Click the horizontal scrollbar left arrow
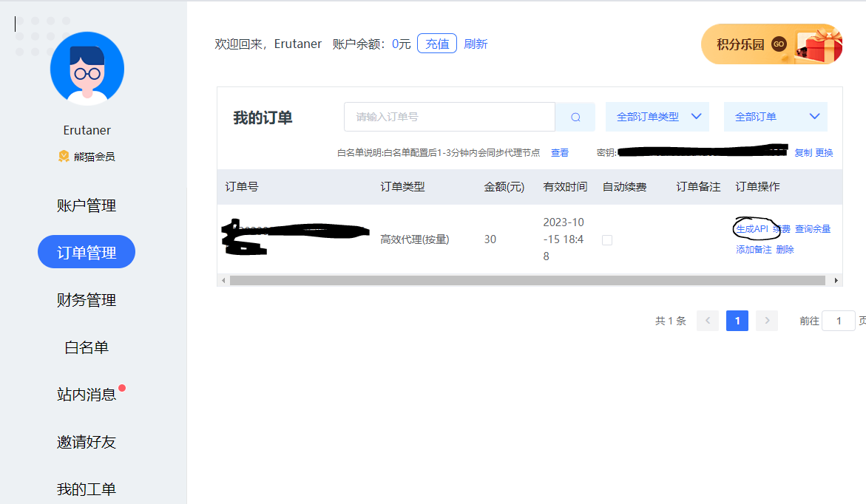866x504 pixels. tap(223, 280)
